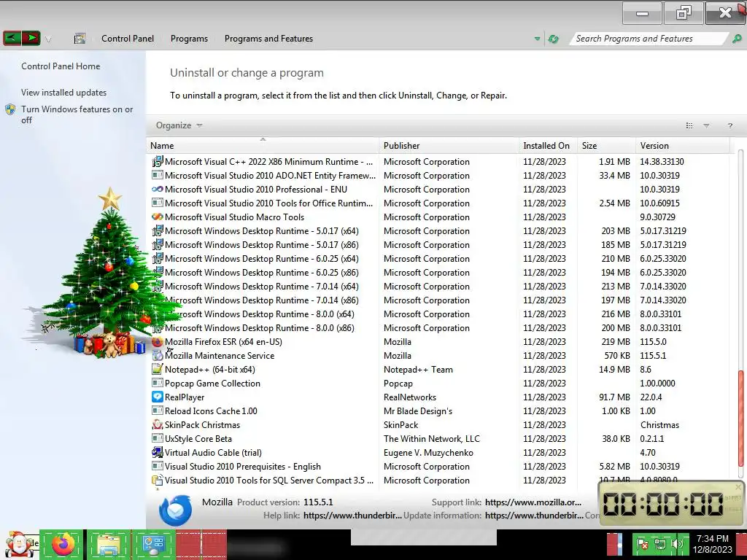Click the Reload Icons Cache icon

coord(158,411)
